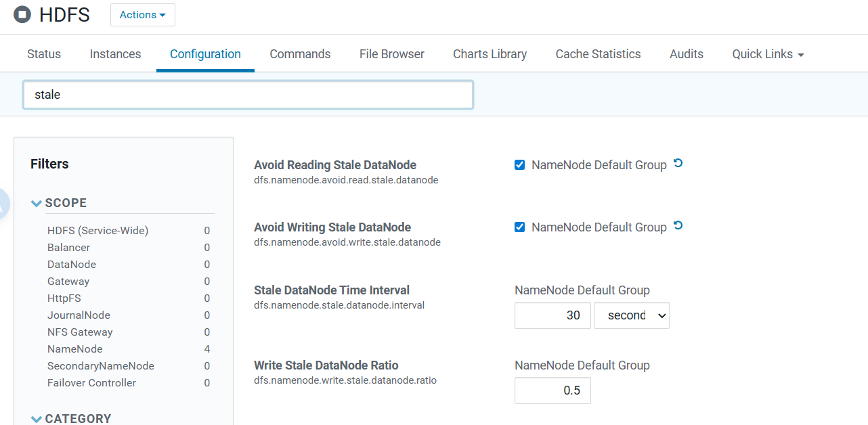Click the partial blue circle icon at left edge
Viewport: 868px width, 425px height.
[3, 204]
